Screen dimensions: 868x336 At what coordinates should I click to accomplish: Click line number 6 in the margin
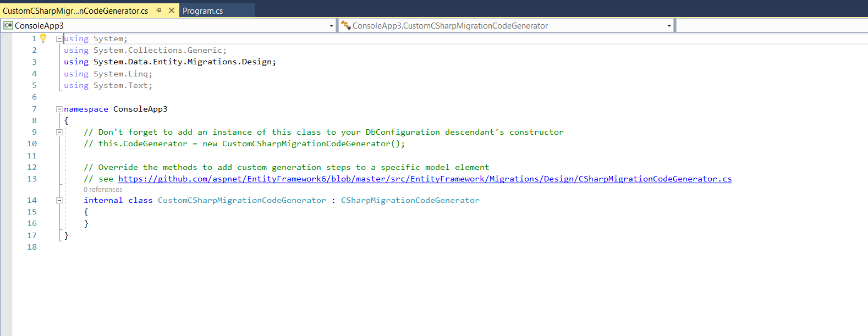click(x=34, y=97)
